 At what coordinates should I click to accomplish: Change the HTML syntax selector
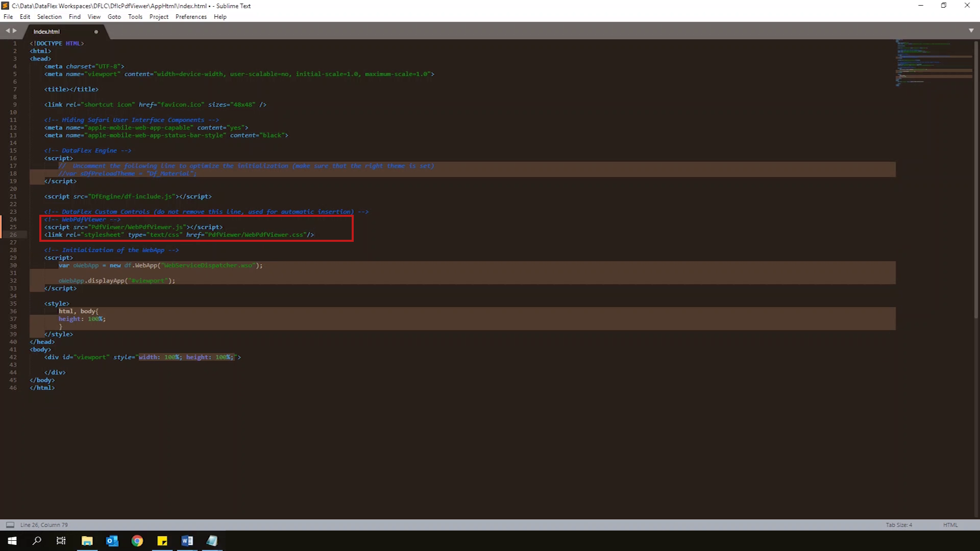950,524
